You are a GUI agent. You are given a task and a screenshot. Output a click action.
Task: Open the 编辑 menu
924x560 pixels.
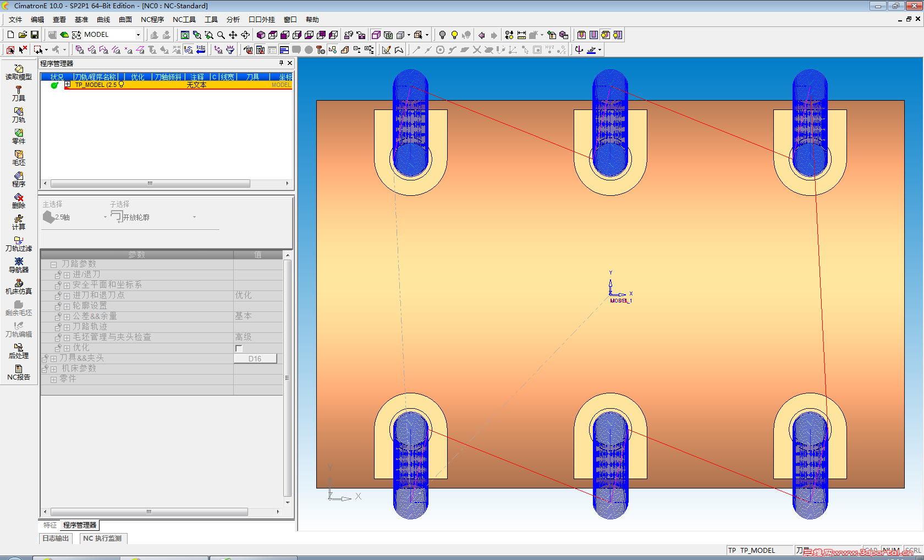[x=37, y=20]
